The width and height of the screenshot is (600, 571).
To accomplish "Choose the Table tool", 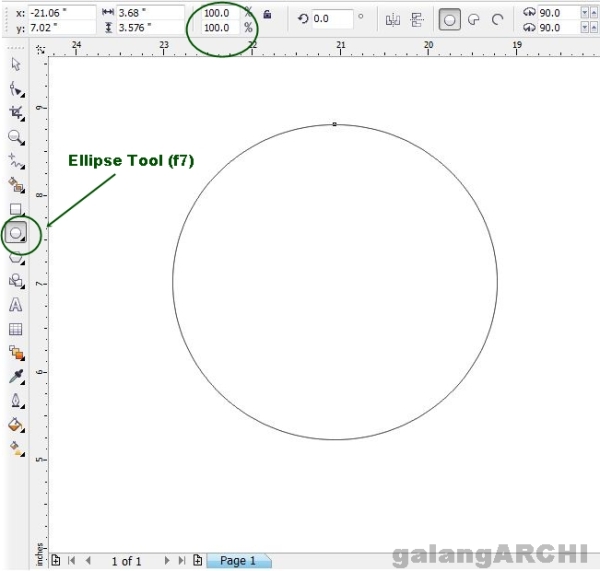I will point(16,329).
